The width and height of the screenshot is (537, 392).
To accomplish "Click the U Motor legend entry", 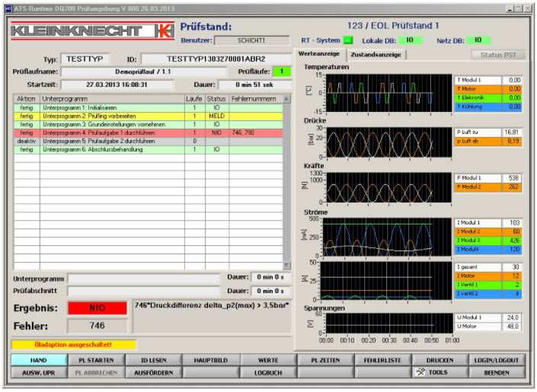I will [488, 327].
